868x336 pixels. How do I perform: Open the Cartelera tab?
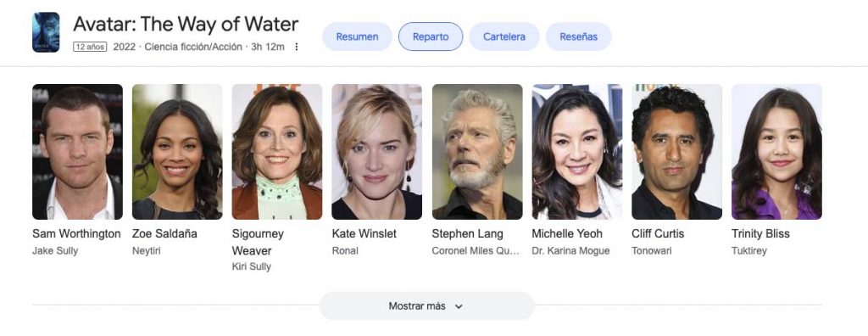pos(504,36)
